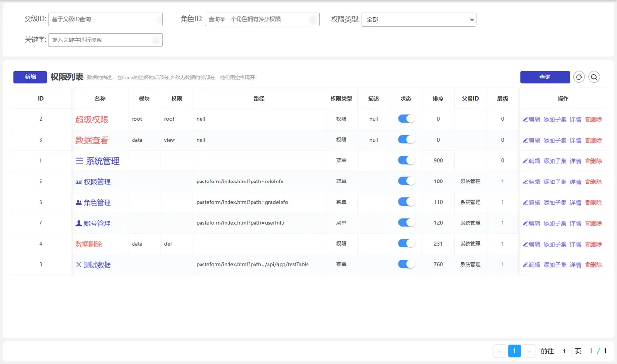Image resolution: width=617 pixels, height=364 pixels.
Task: Click the menu icon before 系统管理
Action: click(x=80, y=161)
